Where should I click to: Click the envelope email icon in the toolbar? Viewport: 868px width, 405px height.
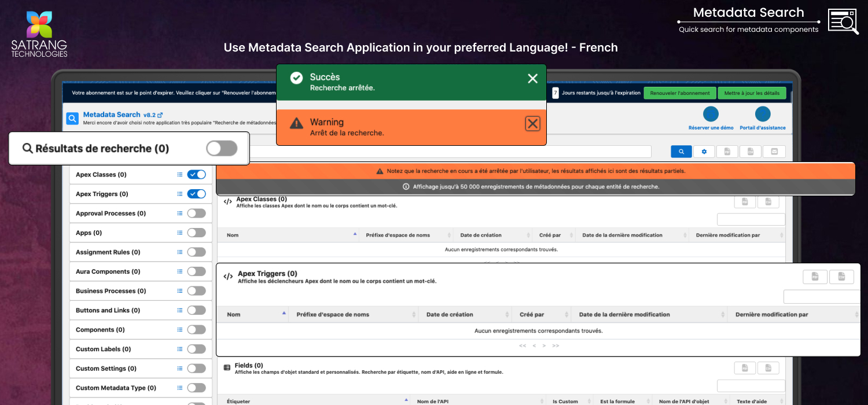(x=774, y=152)
